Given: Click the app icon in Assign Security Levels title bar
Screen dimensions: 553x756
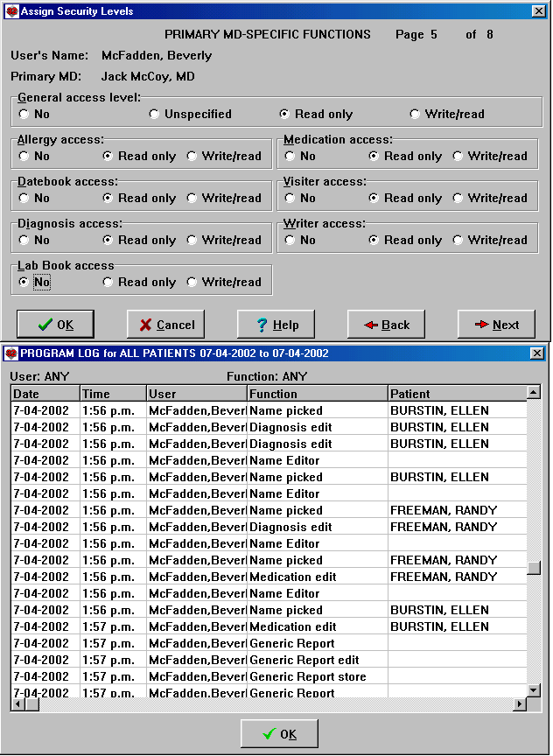Looking at the screenshot, I should (11, 11).
